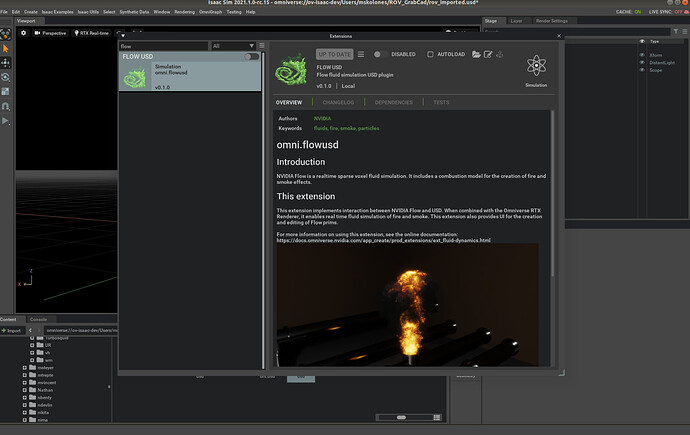Go back in the Content browser
Screen dimensions: 690x435
point(30,330)
